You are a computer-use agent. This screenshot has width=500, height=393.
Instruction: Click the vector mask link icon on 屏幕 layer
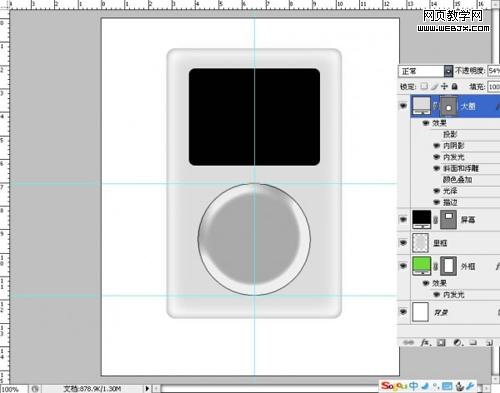coord(435,220)
